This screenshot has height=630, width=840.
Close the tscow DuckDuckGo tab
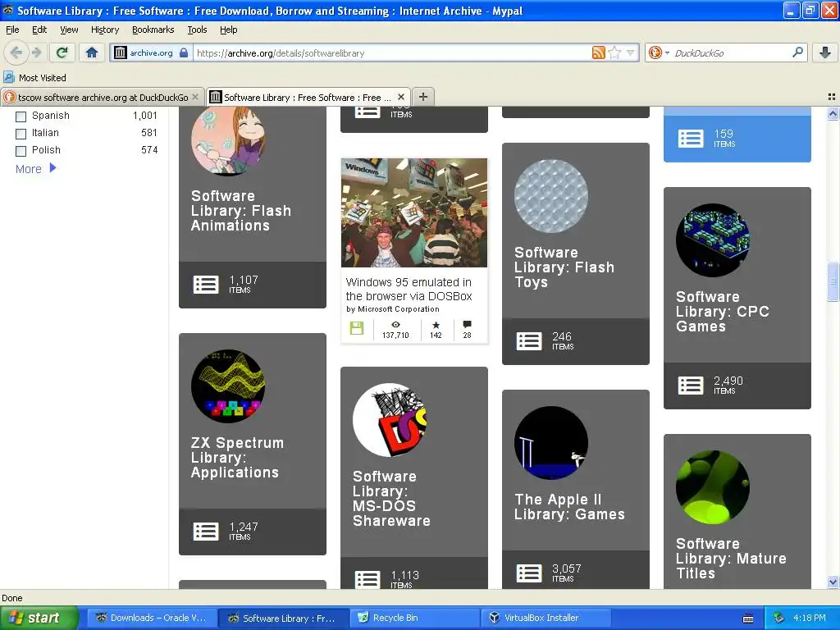coord(195,97)
